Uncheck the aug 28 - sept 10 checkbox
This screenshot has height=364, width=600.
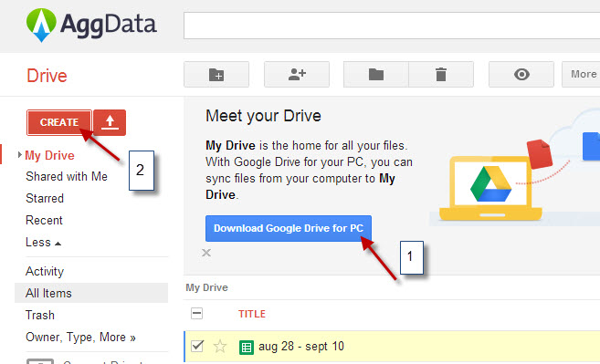[x=197, y=346]
